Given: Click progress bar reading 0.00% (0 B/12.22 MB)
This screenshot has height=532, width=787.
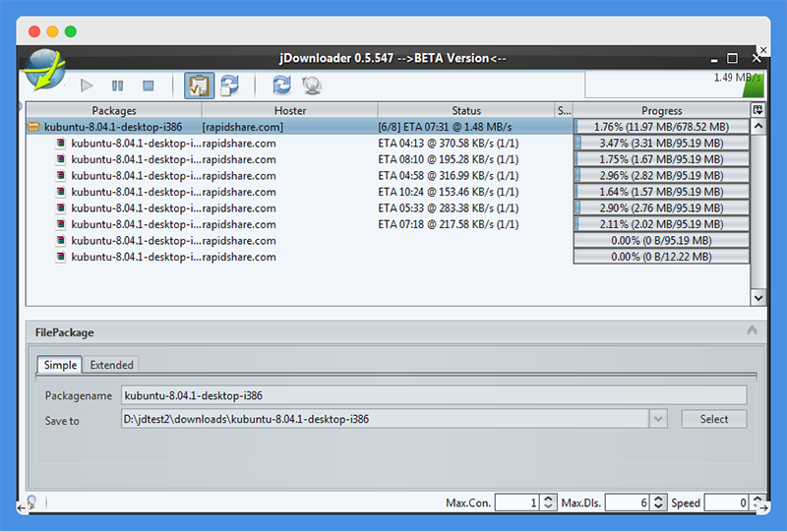Looking at the screenshot, I should (661, 257).
